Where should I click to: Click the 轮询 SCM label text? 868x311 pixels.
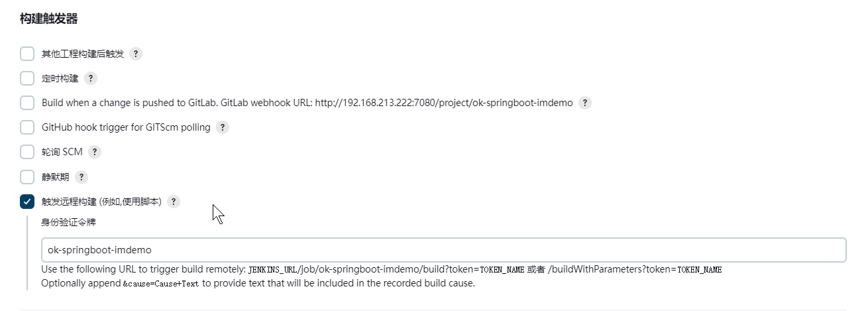[62, 152]
